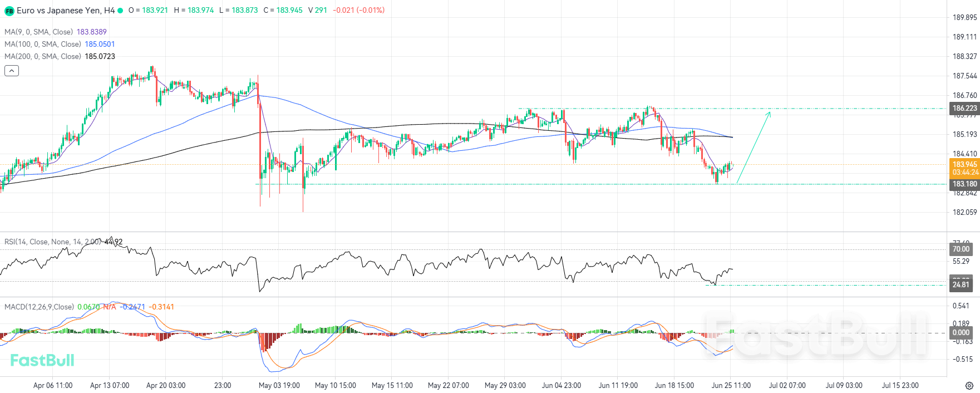Click the May 22 07:00 time axis label
This screenshot has height=393, width=980.
[449, 385]
